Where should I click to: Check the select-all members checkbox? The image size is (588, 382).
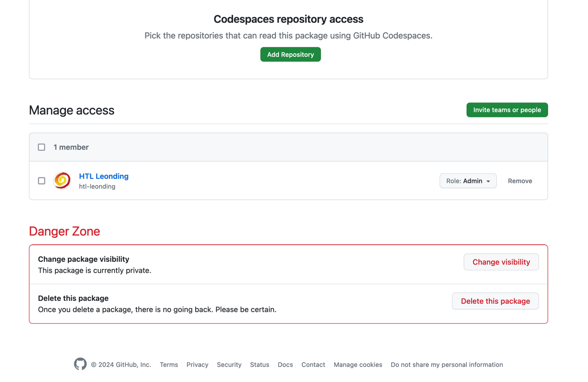pos(41,147)
